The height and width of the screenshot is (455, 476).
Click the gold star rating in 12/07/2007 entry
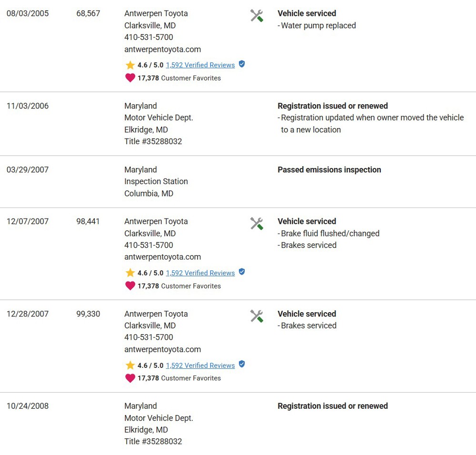pyautogui.click(x=130, y=273)
